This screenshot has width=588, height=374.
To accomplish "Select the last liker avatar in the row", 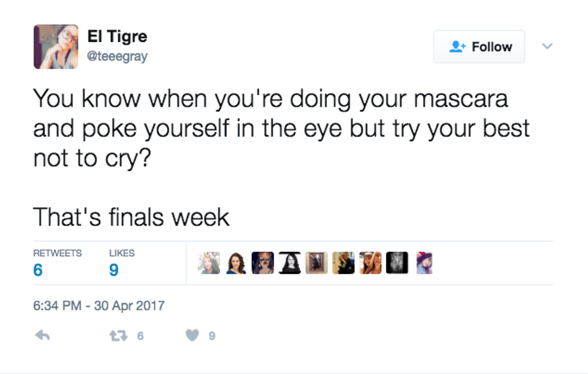I will [424, 263].
